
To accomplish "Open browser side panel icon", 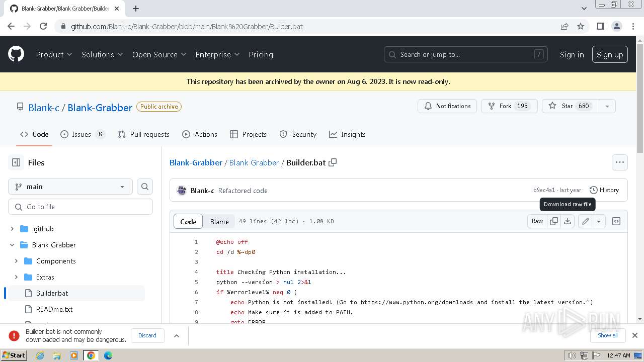I will 600,26.
